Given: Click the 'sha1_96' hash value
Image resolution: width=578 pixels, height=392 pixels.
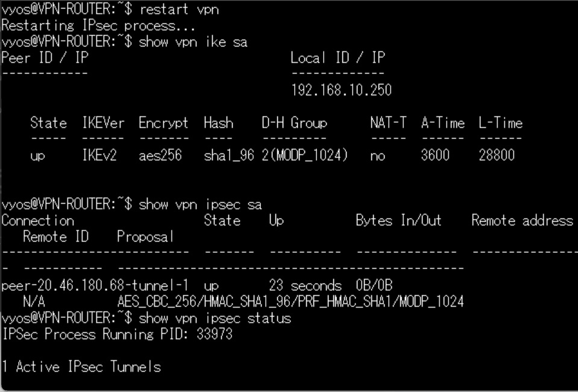Looking at the screenshot, I should [229, 155].
